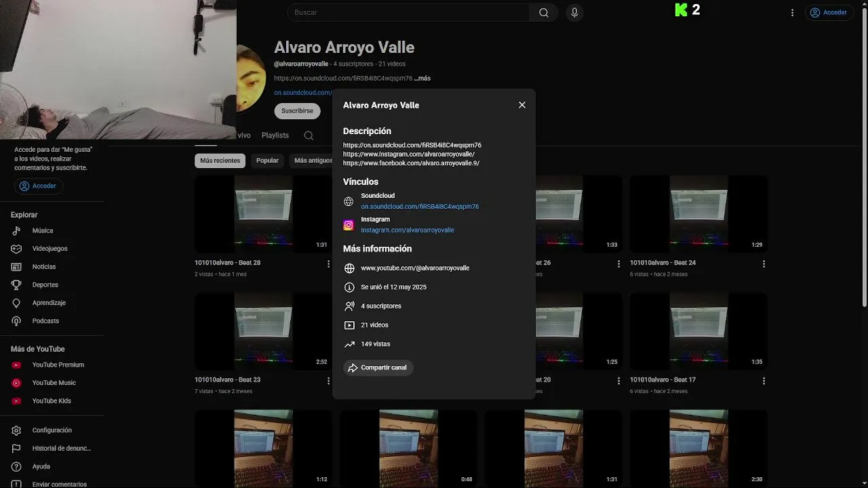This screenshot has height=488, width=868.
Task: Activate voice search microphone icon
Action: coord(574,12)
